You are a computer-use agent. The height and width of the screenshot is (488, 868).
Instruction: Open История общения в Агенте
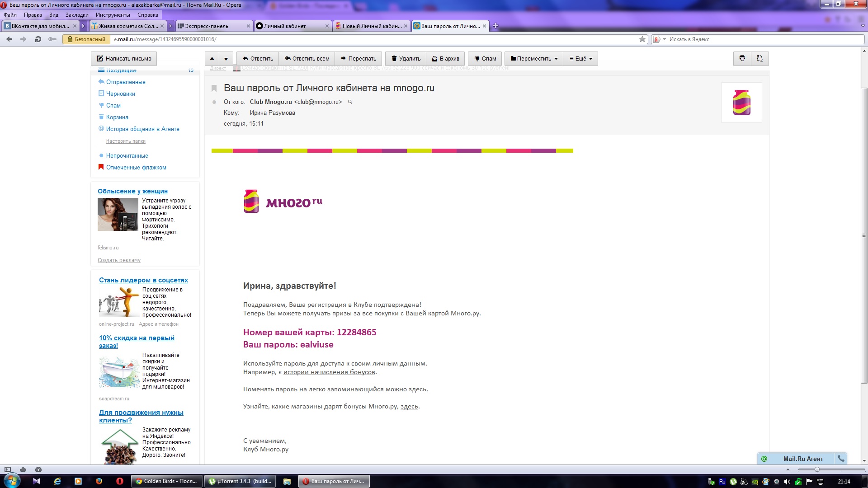142,129
